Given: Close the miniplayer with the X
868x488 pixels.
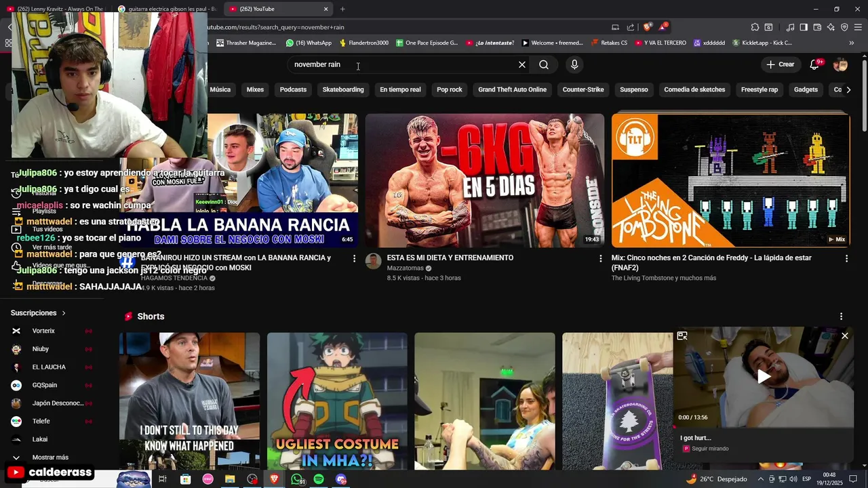Looking at the screenshot, I should pyautogui.click(x=845, y=335).
